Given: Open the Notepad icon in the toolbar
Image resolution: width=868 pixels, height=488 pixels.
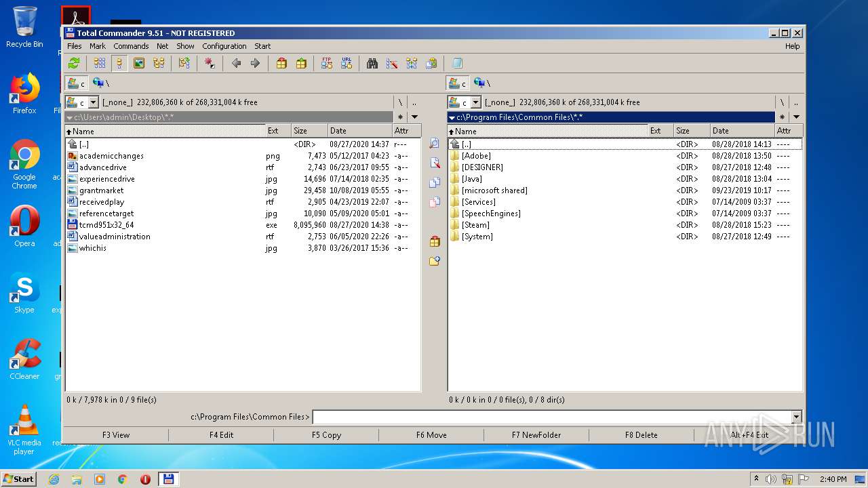Looking at the screenshot, I should point(457,63).
